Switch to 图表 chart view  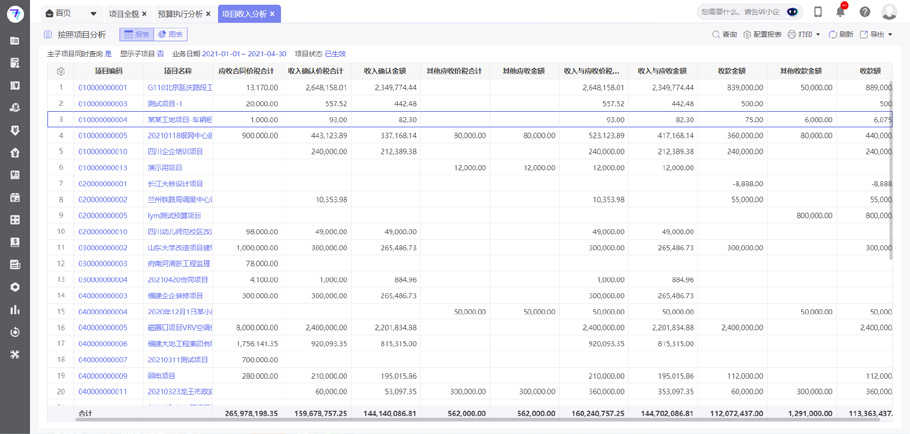[171, 35]
